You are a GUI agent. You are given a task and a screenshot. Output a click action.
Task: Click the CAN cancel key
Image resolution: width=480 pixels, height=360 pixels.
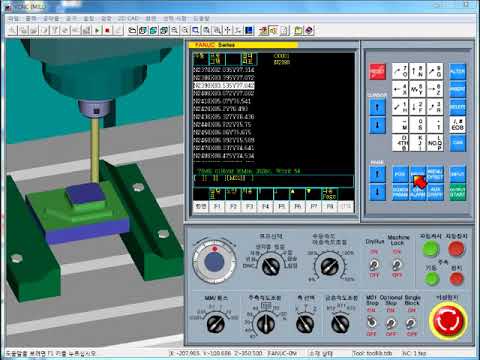[457, 143]
